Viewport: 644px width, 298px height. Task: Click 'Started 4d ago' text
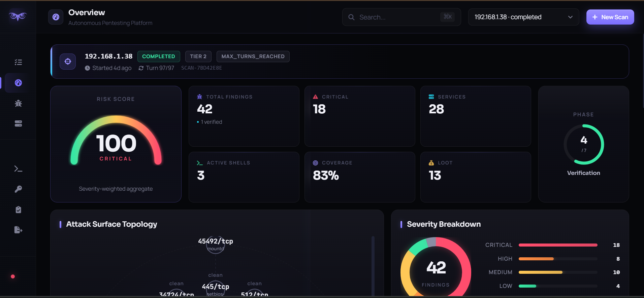[x=112, y=68]
